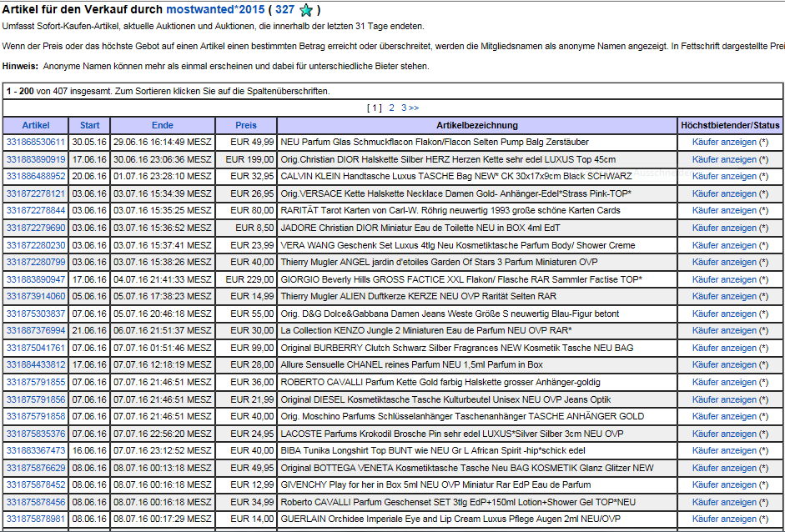Click the teal feedback star icon
This screenshot has height=532, width=785.
click(x=306, y=10)
